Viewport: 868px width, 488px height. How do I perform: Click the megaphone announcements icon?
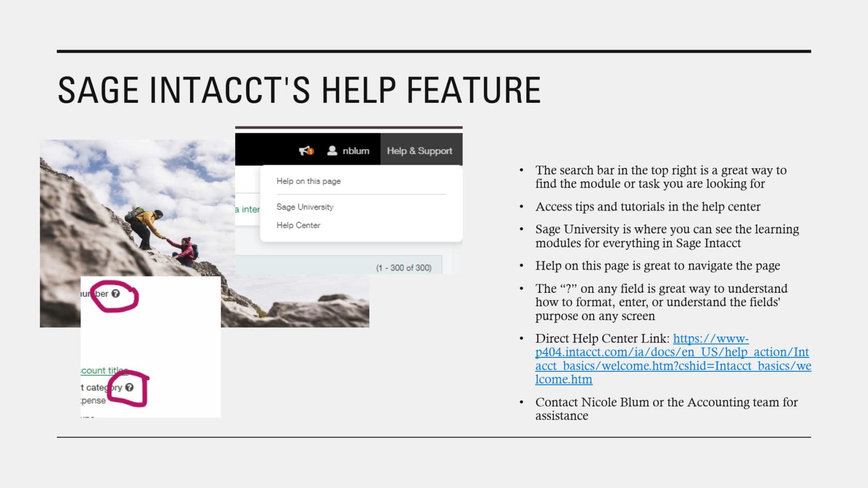pyautogui.click(x=306, y=151)
